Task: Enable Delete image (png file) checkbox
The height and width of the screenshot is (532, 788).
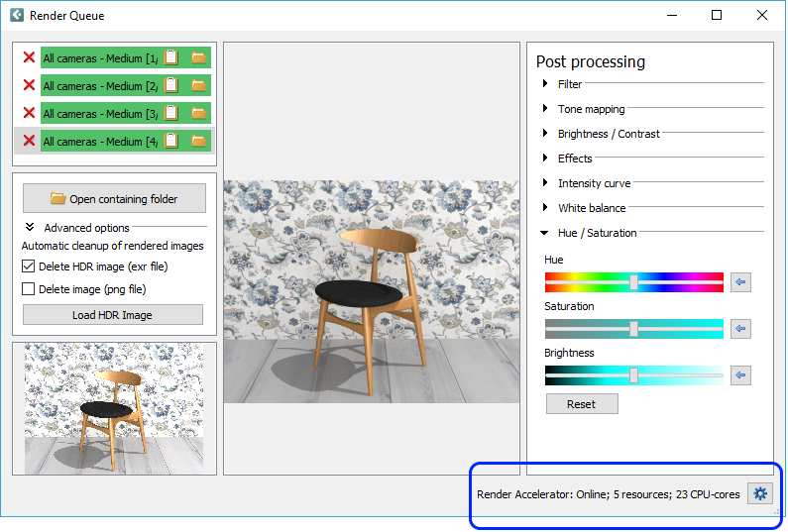Action: pyautogui.click(x=28, y=289)
